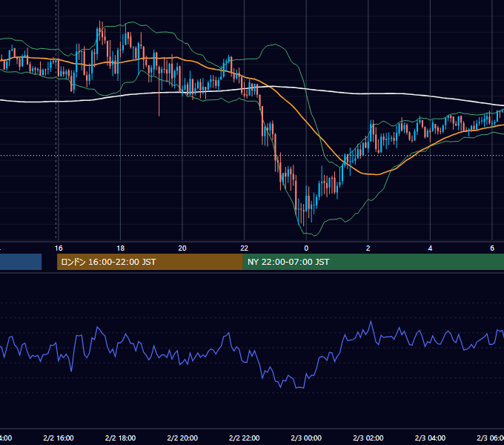The width and height of the screenshot is (504, 445).
Task: Click the 2/2 16:00 label on the bottom axis
Action: (59, 438)
